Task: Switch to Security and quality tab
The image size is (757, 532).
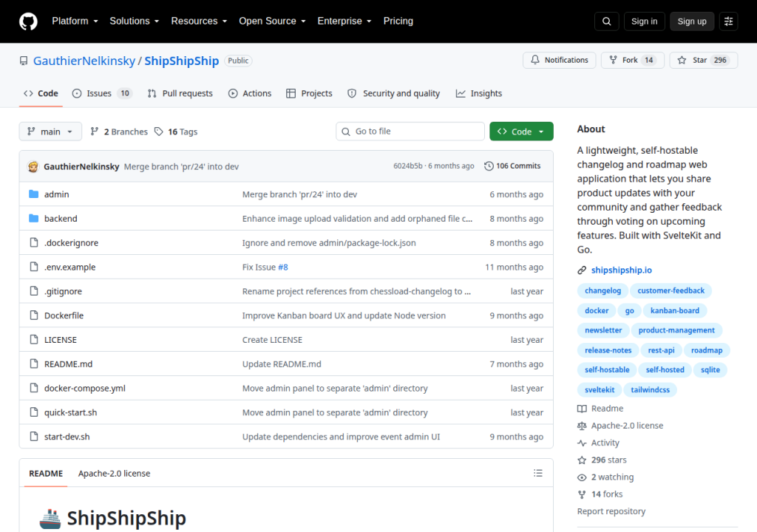Action: coord(393,93)
